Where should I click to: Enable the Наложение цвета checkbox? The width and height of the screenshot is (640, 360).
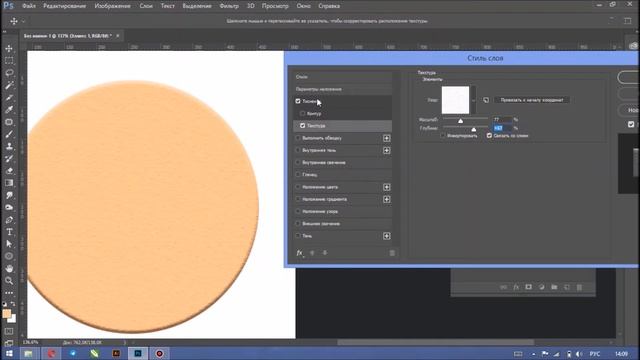click(298, 187)
